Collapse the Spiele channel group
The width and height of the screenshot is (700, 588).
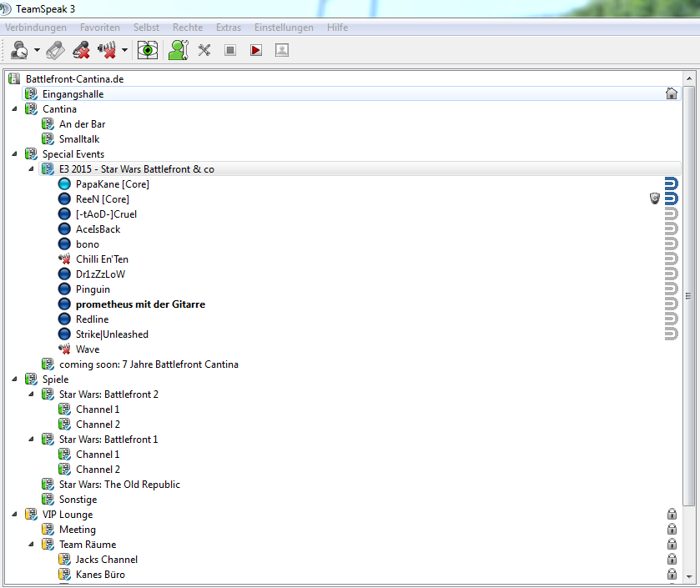14,379
